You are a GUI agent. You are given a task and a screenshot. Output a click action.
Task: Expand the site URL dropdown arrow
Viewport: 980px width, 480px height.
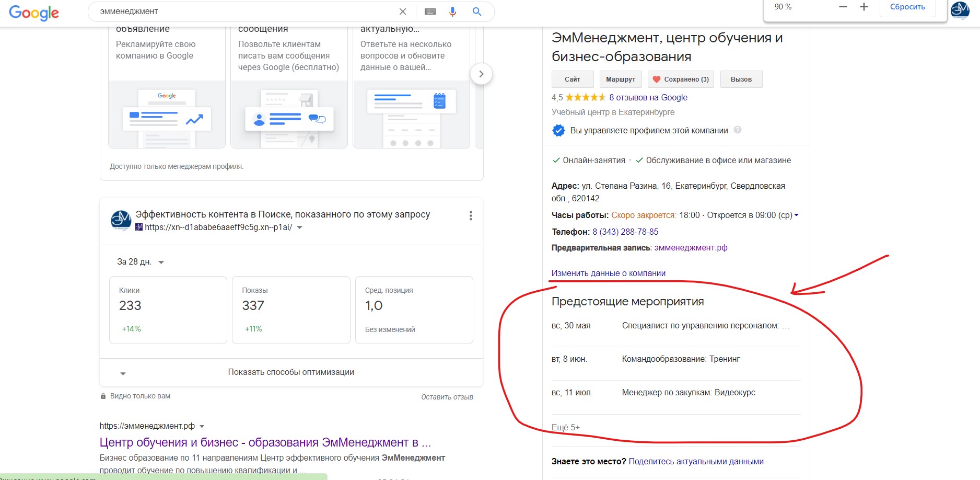pos(300,227)
